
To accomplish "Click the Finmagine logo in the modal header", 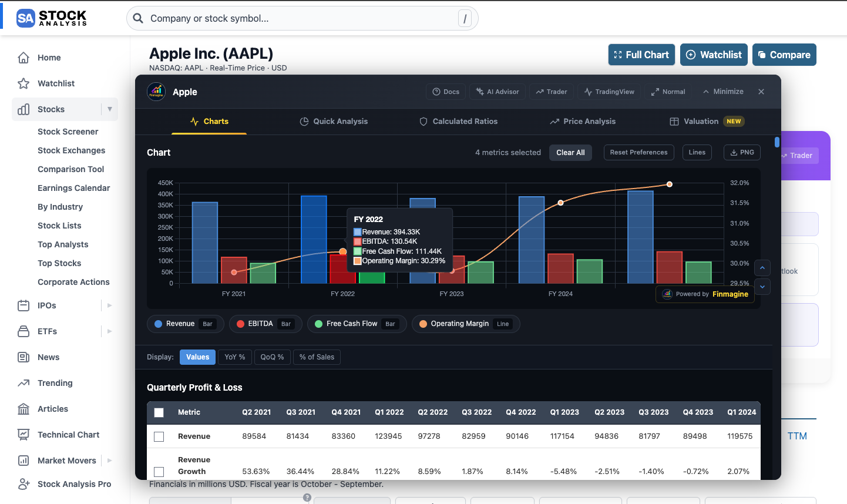I will click(156, 92).
